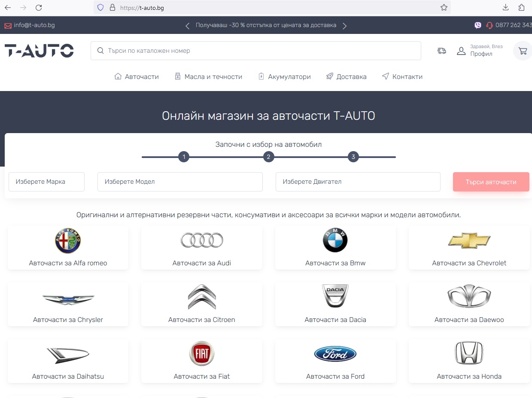Image resolution: width=532 pixels, height=398 pixels.
Task: Click the Viber contact icon
Action: tap(478, 25)
